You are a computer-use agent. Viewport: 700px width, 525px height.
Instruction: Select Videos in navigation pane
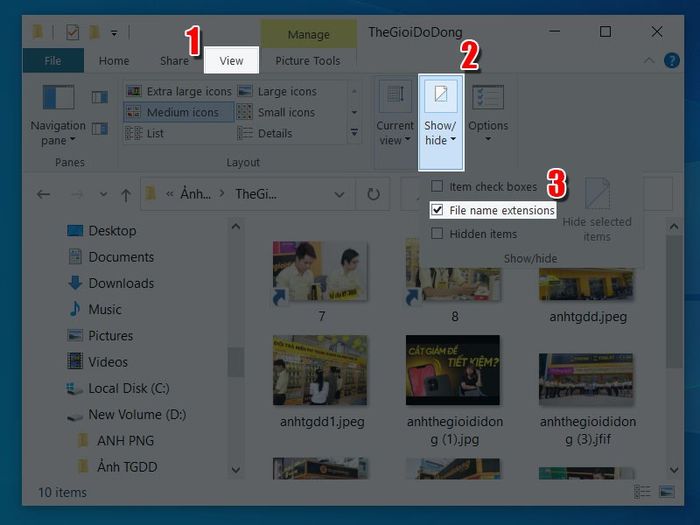point(97,362)
